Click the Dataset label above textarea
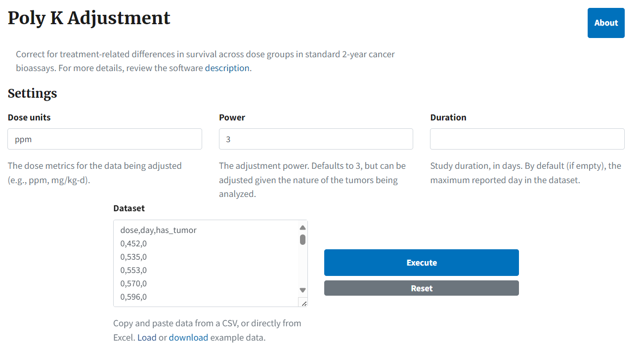The image size is (644, 348). pos(129,208)
